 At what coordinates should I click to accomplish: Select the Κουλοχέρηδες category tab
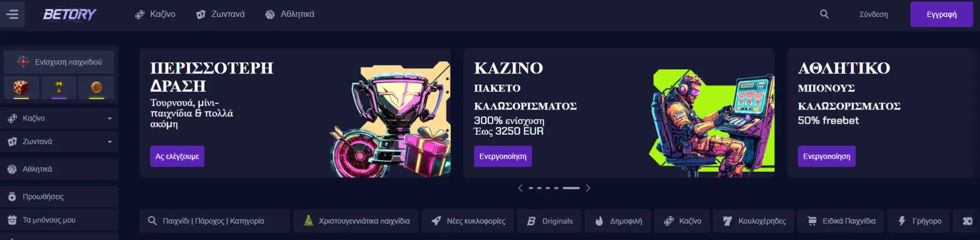[753, 221]
